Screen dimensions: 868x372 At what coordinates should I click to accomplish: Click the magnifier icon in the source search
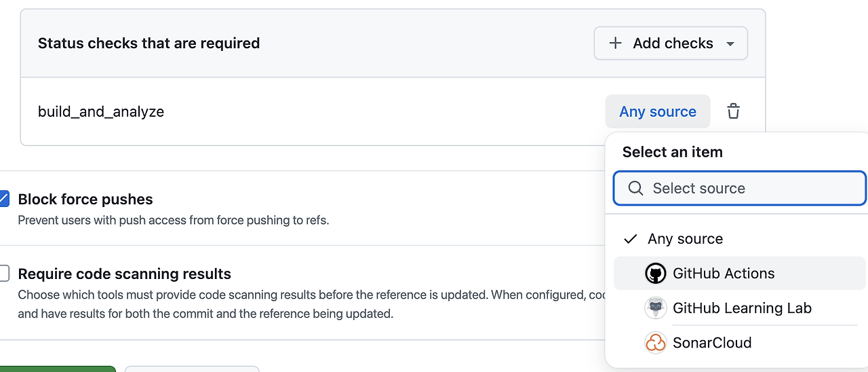(x=635, y=189)
